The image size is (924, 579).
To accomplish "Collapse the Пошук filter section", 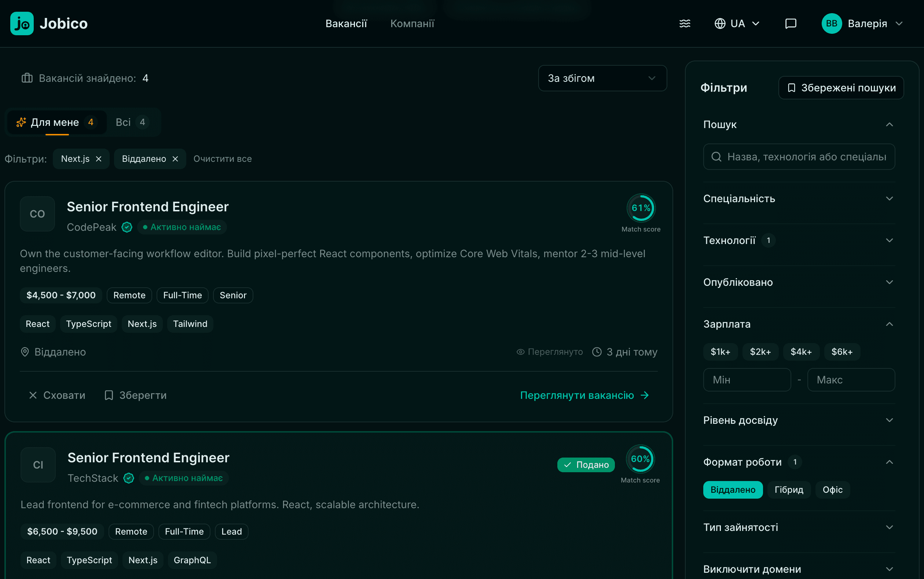I will (799, 124).
